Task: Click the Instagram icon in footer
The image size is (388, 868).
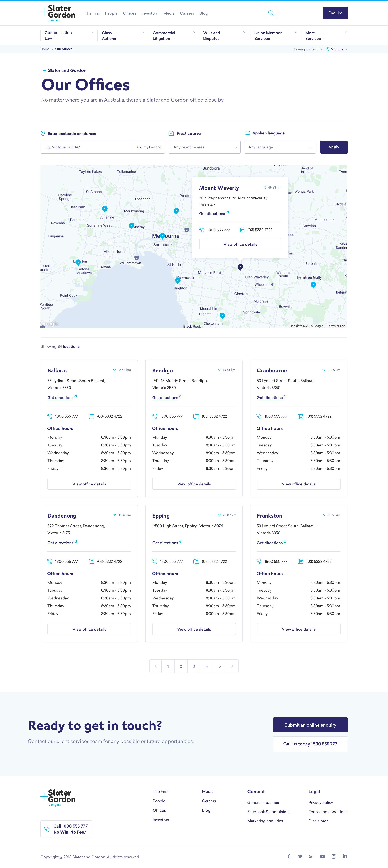Action: pos(334,856)
